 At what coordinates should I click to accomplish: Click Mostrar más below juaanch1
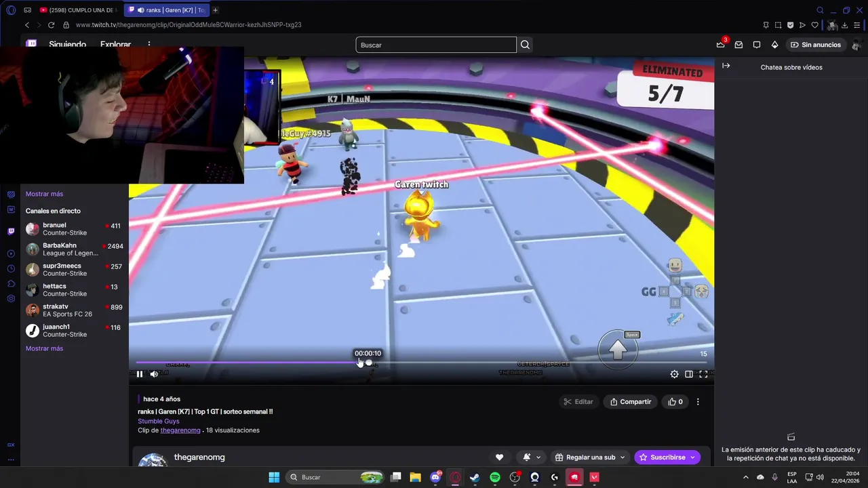(44, 348)
